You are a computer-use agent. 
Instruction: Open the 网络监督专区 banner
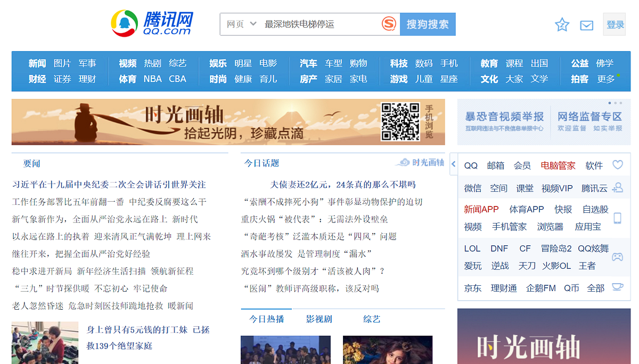pyautogui.click(x=589, y=121)
